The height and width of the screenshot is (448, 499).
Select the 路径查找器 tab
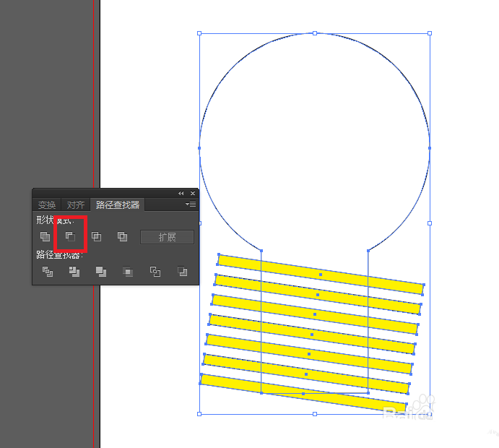[118, 204]
